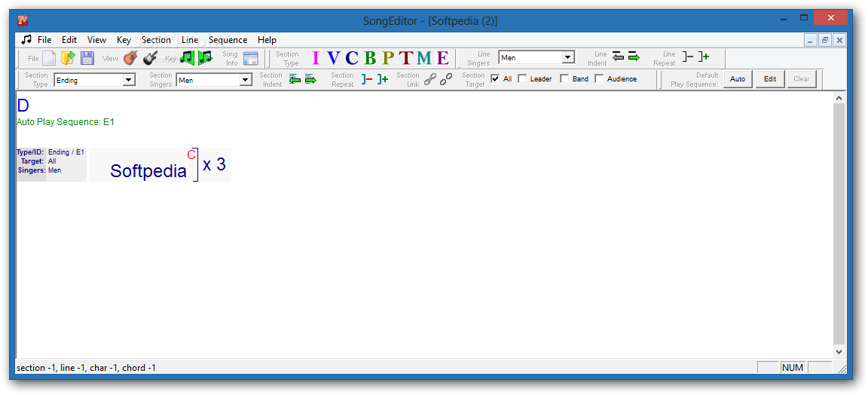Image resolution: width=868 pixels, height=395 pixels.
Task: Click the vertical scrollbar up arrow
Action: (x=839, y=98)
